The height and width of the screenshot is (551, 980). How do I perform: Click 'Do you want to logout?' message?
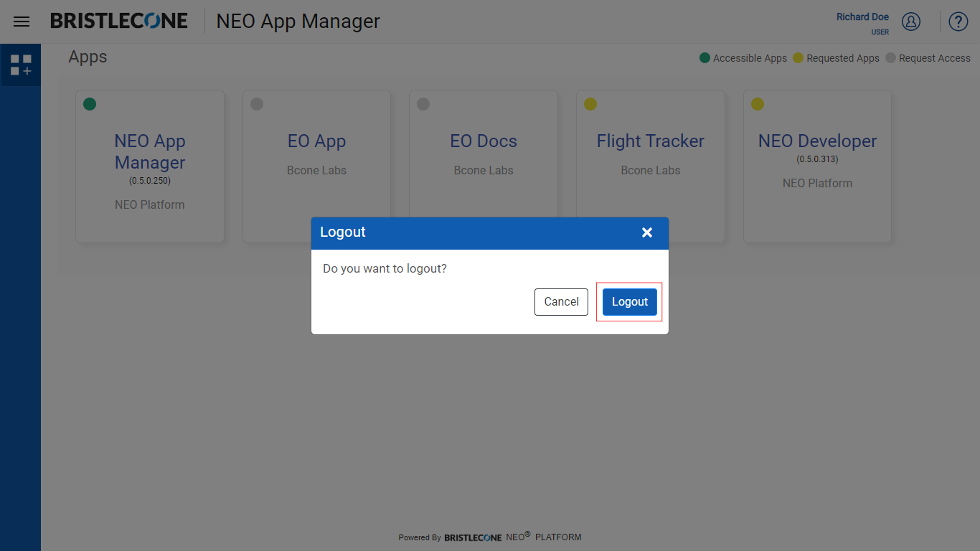tap(385, 268)
